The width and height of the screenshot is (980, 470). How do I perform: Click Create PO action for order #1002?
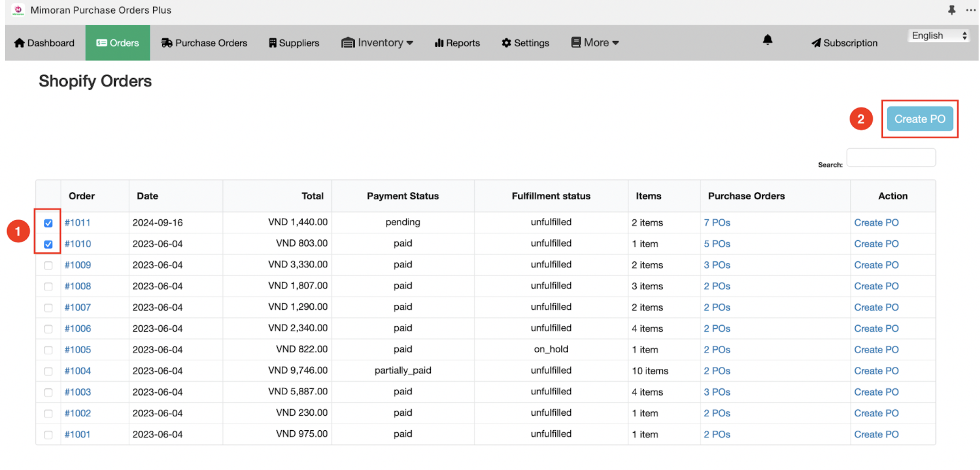[x=876, y=414]
